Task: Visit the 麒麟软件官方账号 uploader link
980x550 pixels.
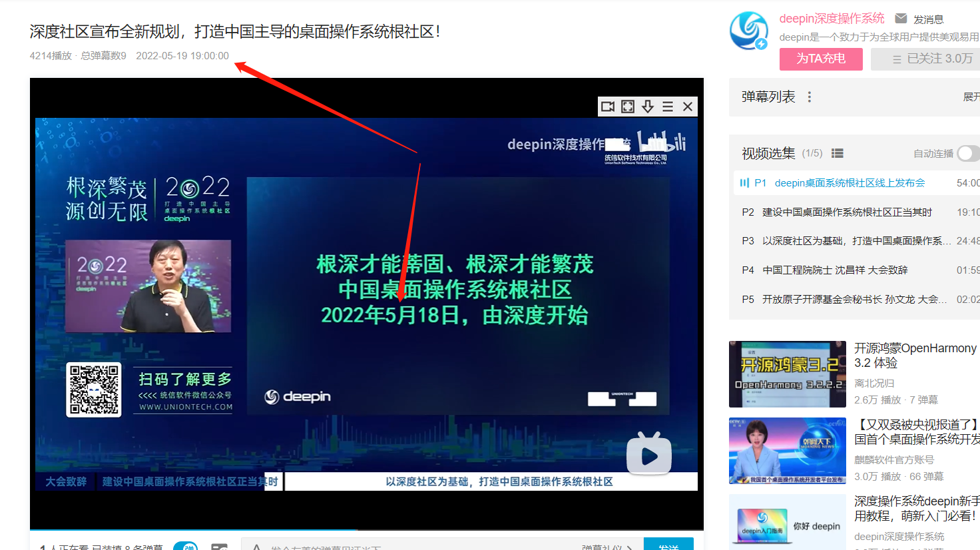Action: tap(894, 460)
